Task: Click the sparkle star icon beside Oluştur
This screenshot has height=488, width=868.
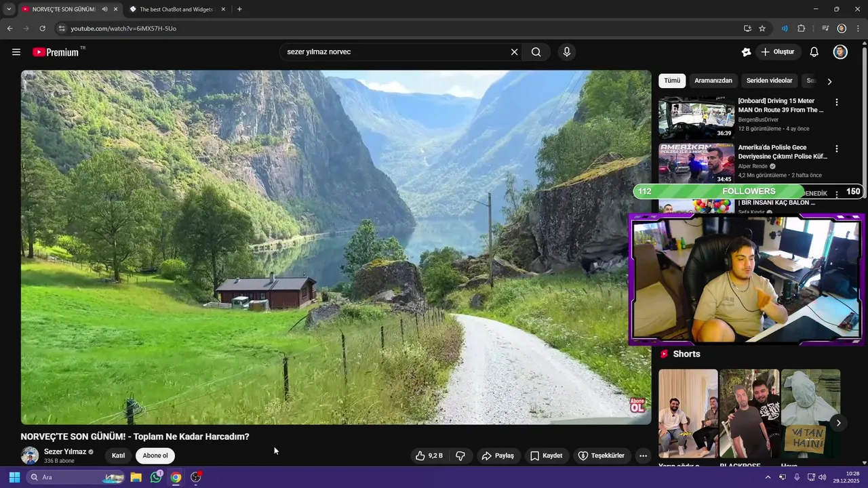Action: [746, 52]
